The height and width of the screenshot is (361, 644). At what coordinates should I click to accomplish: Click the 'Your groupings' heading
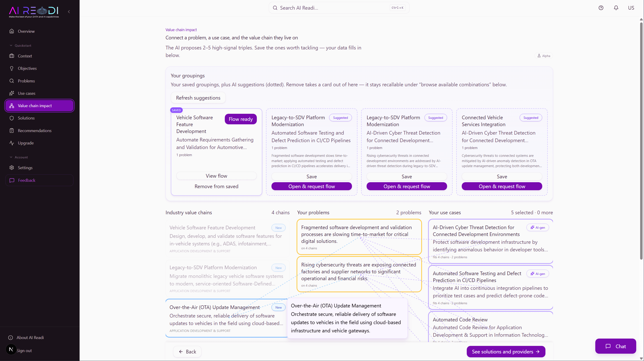pyautogui.click(x=188, y=76)
